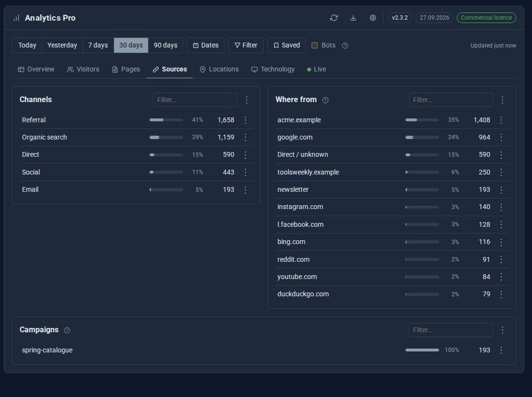This screenshot has height=397, width=532.
Task: Focus the Where from filter input
Action: tap(451, 100)
